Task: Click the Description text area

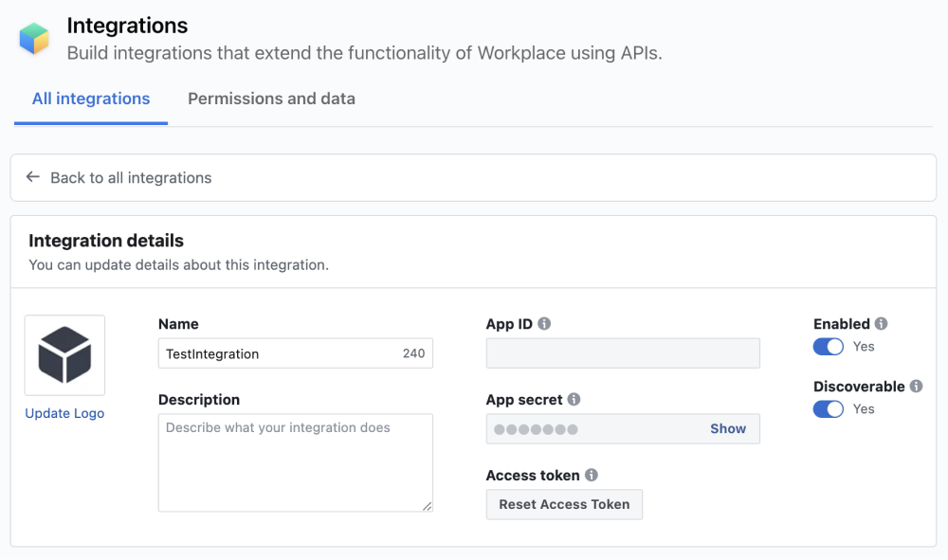Action: [x=294, y=462]
